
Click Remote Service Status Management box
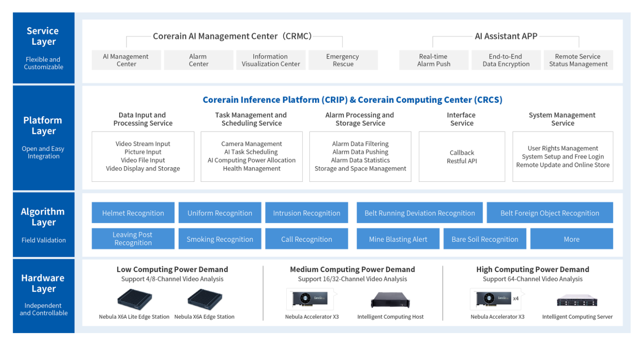(578, 60)
